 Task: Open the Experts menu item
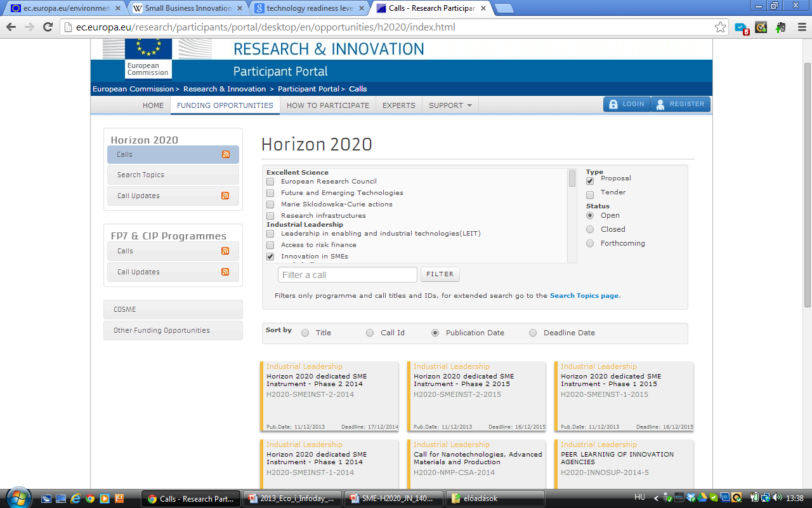tap(399, 105)
